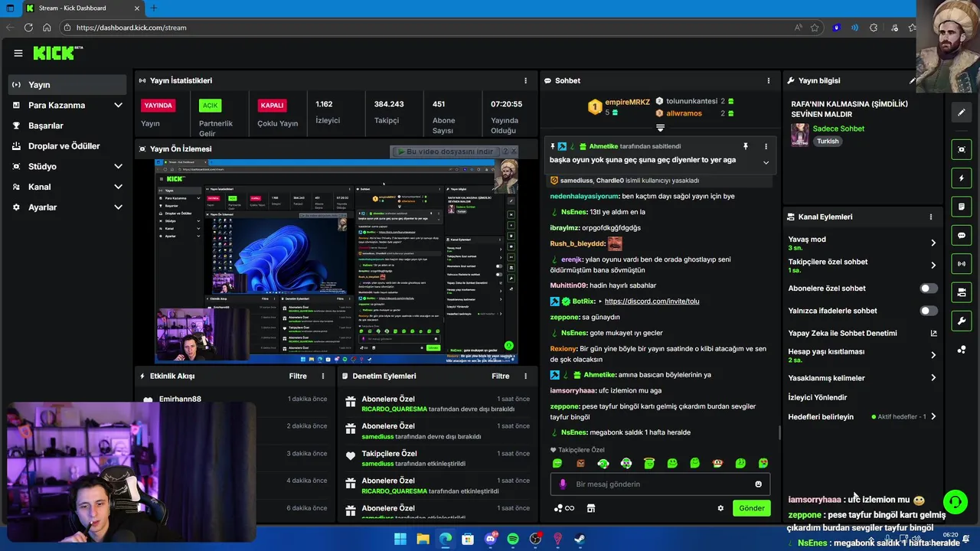Toggle Abonelere özel sohbet switch
This screenshot has width=980, height=551.
click(929, 289)
